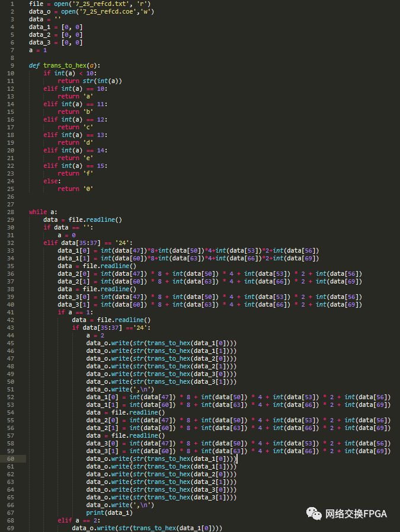Click write call for data_3[1] on line 50
This screenshot has height=532, width=400.
point(161,382)
